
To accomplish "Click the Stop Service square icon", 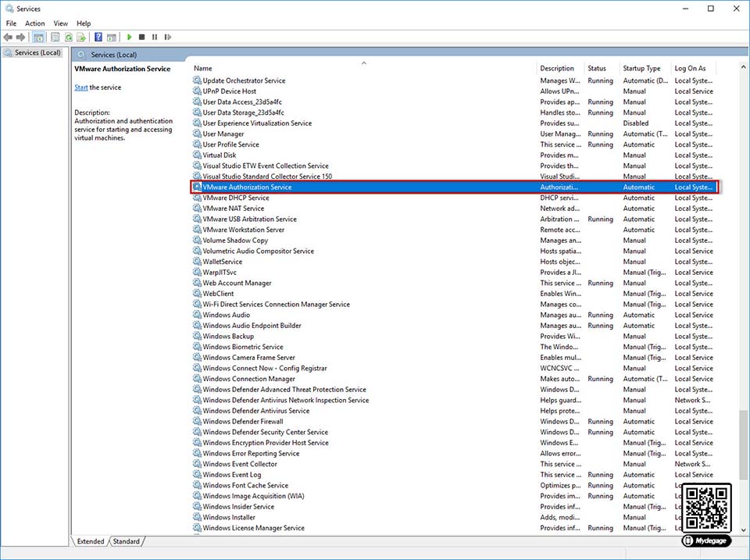I will click(x=141, y=37).
